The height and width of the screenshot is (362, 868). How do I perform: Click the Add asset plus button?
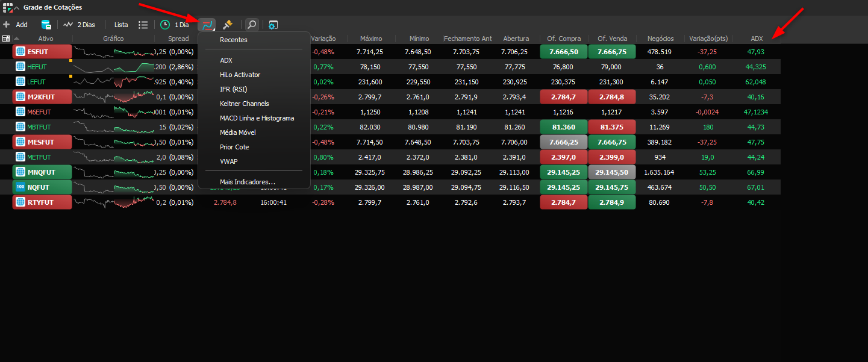click(7, 25)
